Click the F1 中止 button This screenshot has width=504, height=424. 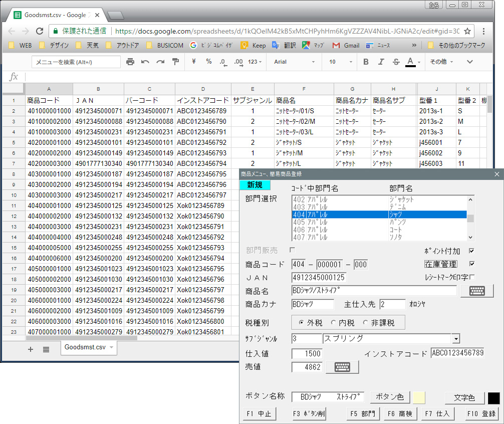click(259, 413)
